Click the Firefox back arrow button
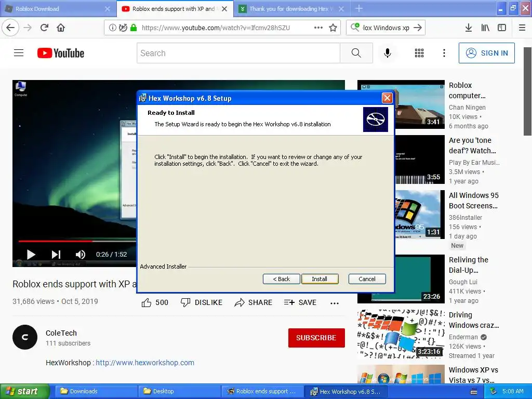The width and height of the screenshot is (532, 399). pos(10,28)
